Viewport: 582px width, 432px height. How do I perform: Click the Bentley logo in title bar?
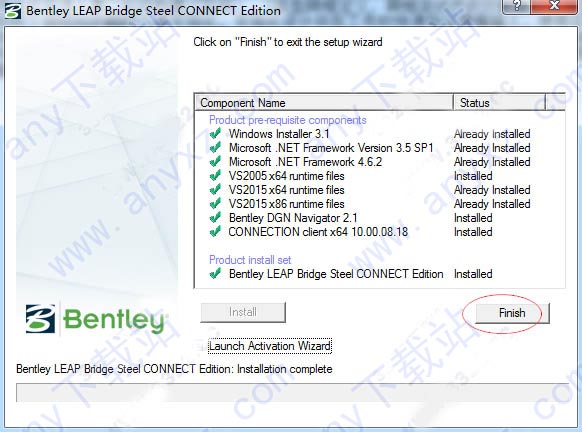click(13, 11)
